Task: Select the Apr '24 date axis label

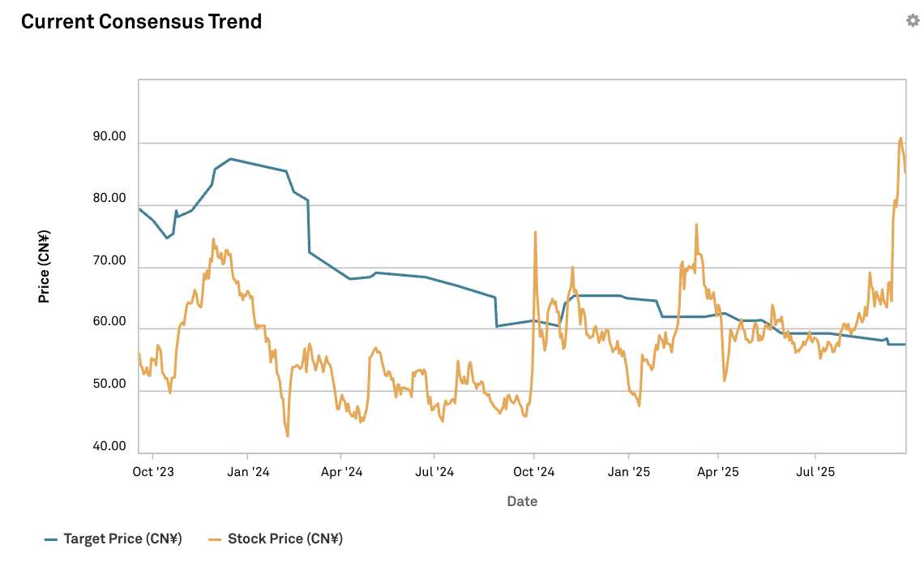Action: [341, 471]
